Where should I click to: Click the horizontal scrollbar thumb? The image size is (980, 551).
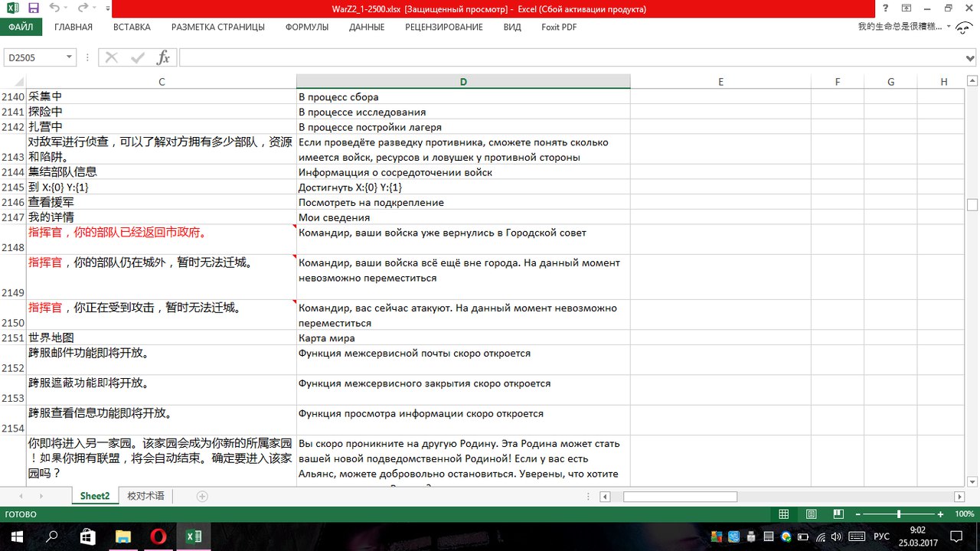680,496
